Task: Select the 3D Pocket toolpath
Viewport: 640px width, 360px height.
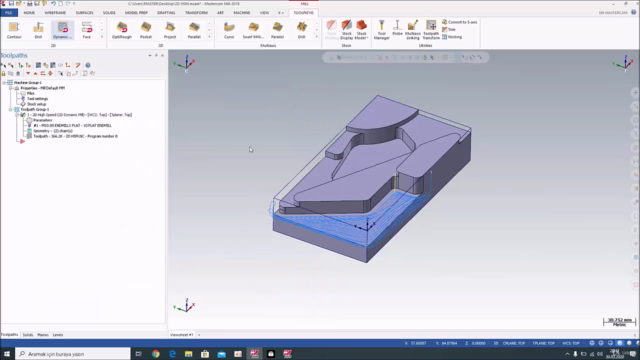Action: (x=146, y=30)
